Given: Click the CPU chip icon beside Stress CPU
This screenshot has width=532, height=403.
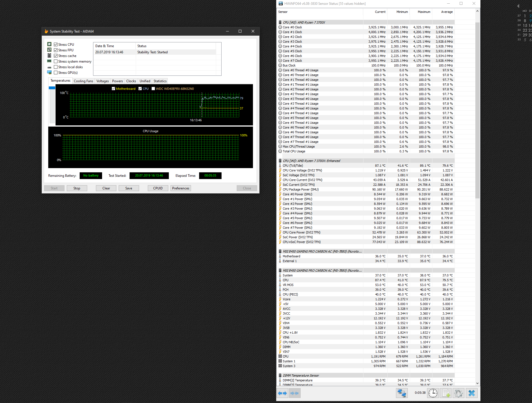Looking at the screenshot, I should (x=49, y=44).
